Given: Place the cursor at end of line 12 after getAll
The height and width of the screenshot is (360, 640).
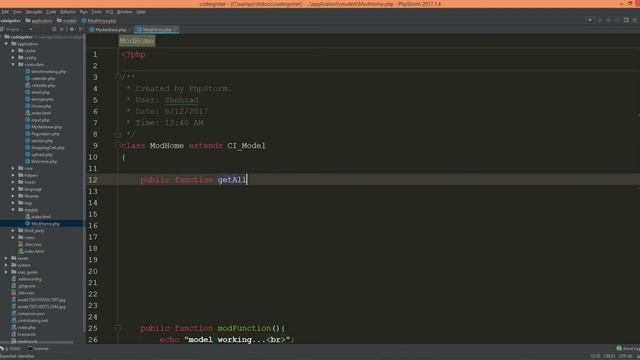Looking at the screenshot, I should 247,180.
